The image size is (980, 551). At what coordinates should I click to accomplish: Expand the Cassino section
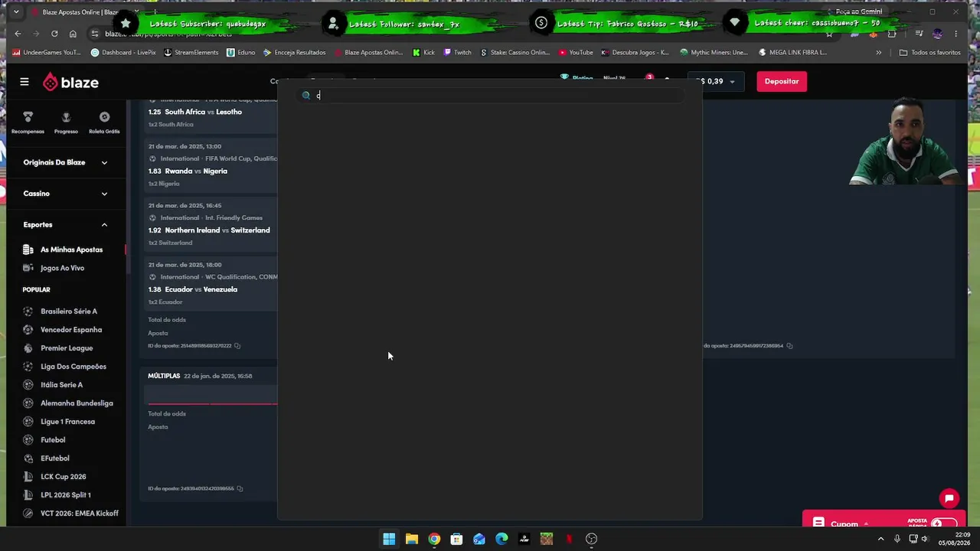[65, 194]
